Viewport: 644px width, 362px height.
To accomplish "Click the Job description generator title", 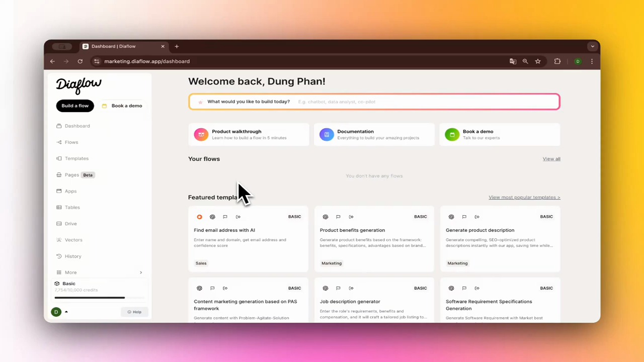I will (350, 302).
